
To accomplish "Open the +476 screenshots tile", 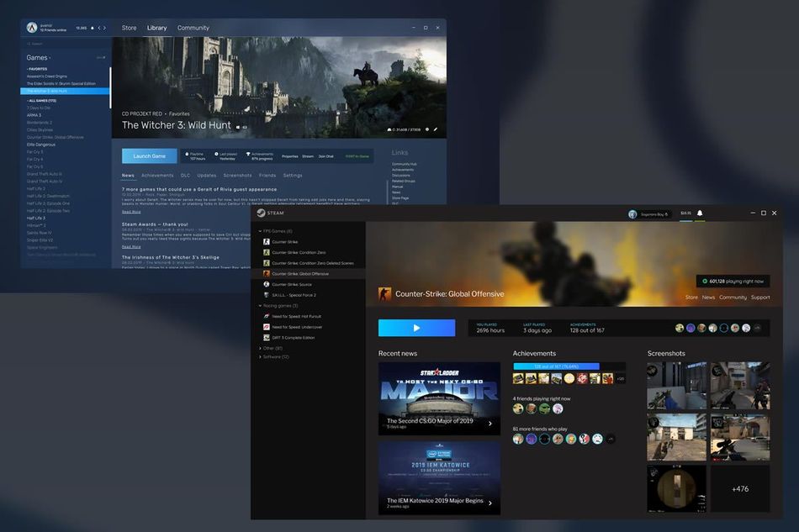I will [740, 489].
